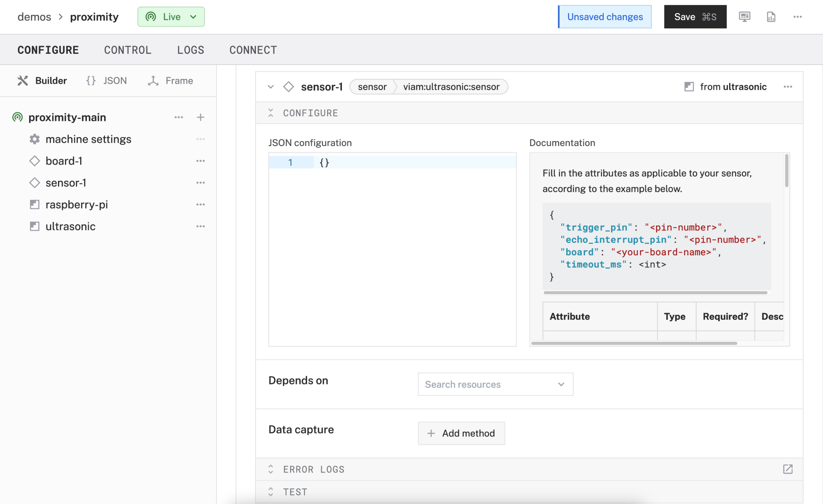The image size is (823, 504).
Task: Click the raspberry-pi module icon
Action: [35, 204]
